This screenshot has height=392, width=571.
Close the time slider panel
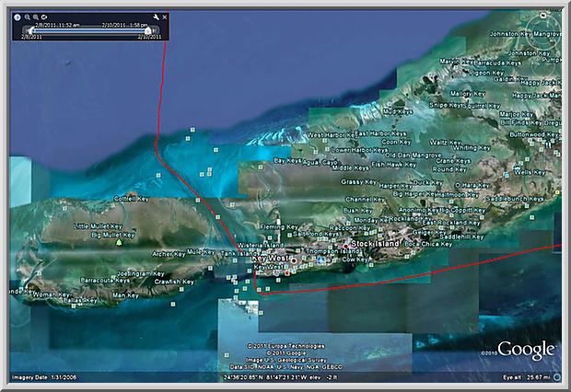pyautogui.click(x=166, y=17)
